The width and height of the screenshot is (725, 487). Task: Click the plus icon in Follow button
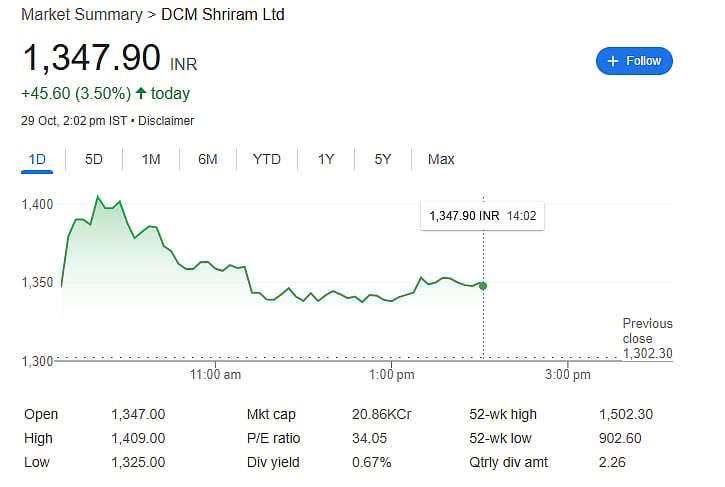[612, 61]
